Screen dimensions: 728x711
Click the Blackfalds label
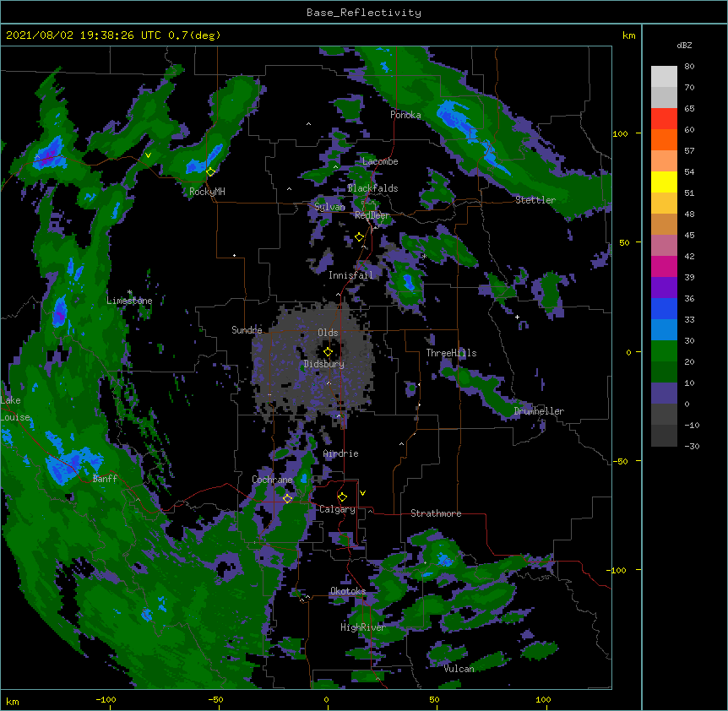[x=372, y=188]
